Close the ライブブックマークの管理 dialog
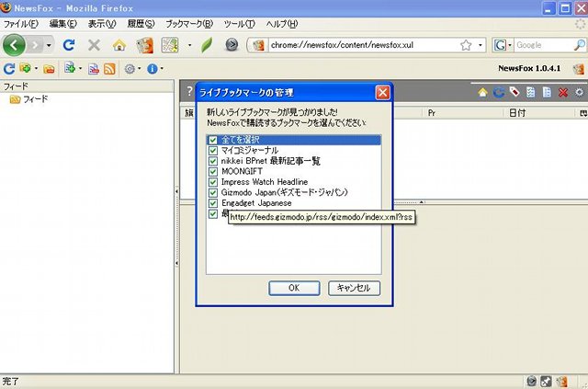588x389 pixels. coord(382,92)
